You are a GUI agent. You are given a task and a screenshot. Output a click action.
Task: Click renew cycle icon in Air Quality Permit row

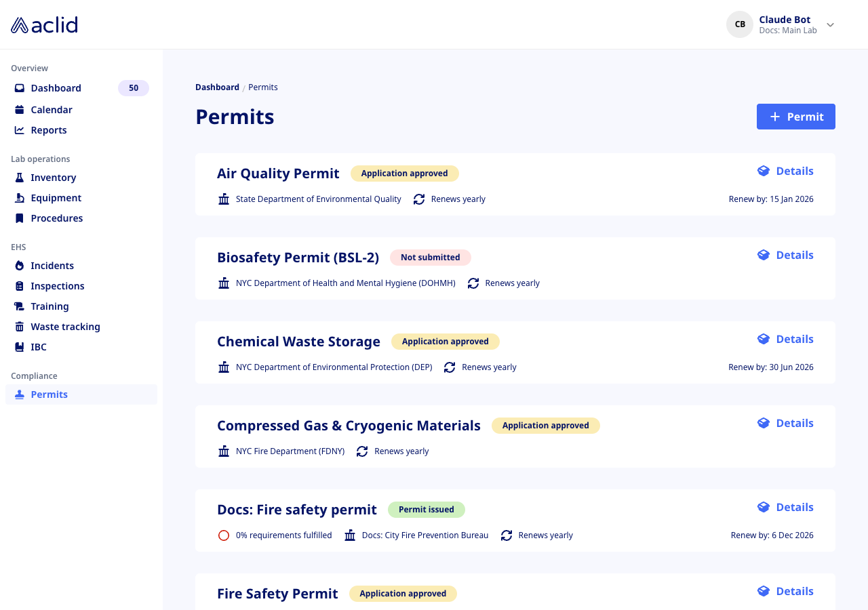pyautogui.click(x=419, y=199)
